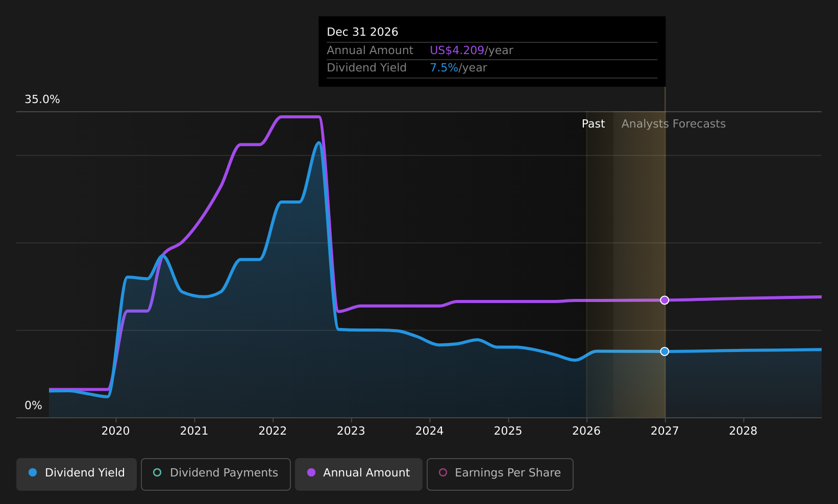Toggle the Annual Amount legend series
The height and width of the screenshot is (504, 838).
(x=358, y=474)
